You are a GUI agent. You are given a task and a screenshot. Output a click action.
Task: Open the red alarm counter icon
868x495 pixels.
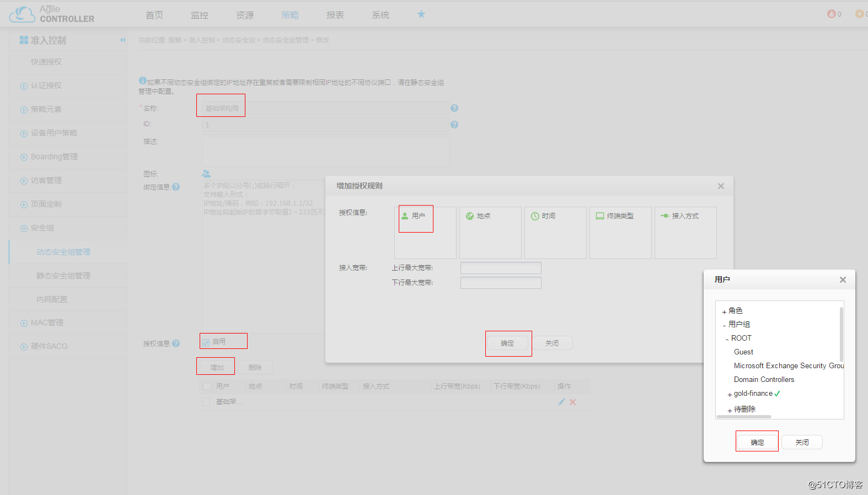pyautogui.click(x=831, y=14)
